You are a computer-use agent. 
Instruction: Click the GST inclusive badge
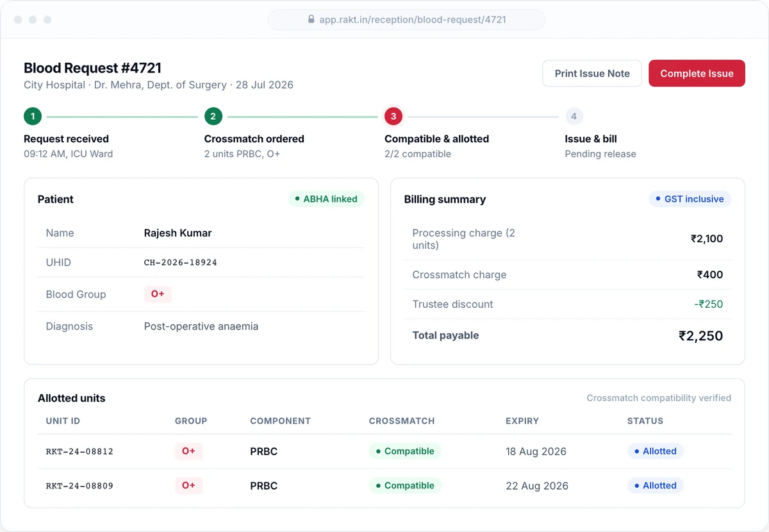(x=690, y=199)
